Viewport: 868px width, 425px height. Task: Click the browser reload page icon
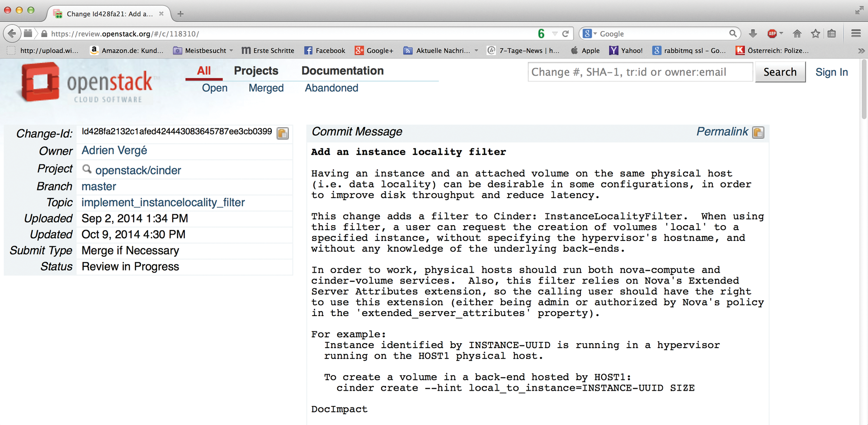565,34
